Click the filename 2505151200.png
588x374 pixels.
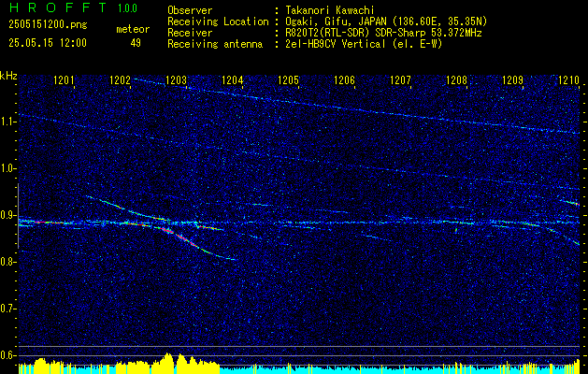point(48,25)
